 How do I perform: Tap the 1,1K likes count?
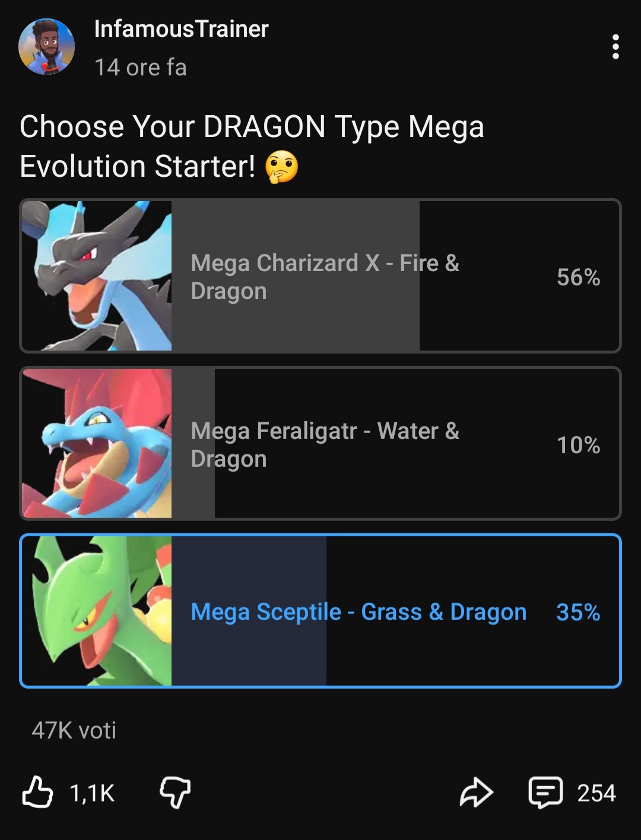pyautogui.click(x=92, y=793)
